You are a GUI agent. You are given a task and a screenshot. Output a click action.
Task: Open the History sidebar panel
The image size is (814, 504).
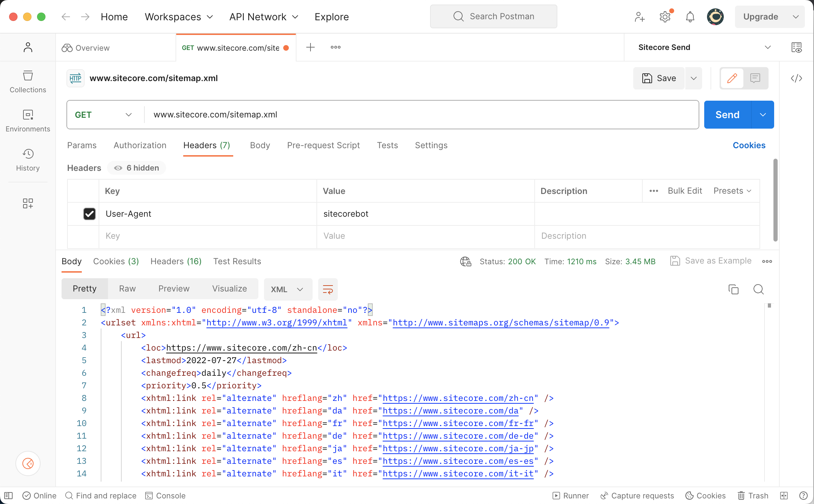(x=28, y=160)
